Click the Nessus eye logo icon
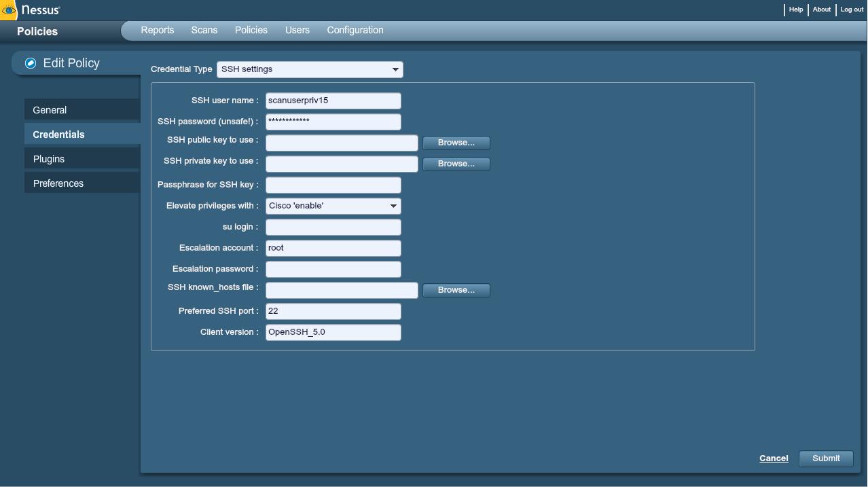Viewport: 868px width, 487px height. 8,10
